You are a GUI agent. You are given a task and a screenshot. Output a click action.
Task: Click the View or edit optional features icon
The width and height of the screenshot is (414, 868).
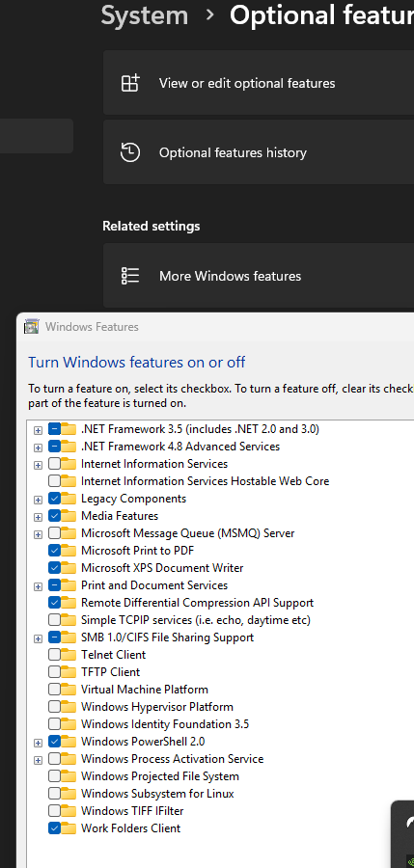coord(131,83)
